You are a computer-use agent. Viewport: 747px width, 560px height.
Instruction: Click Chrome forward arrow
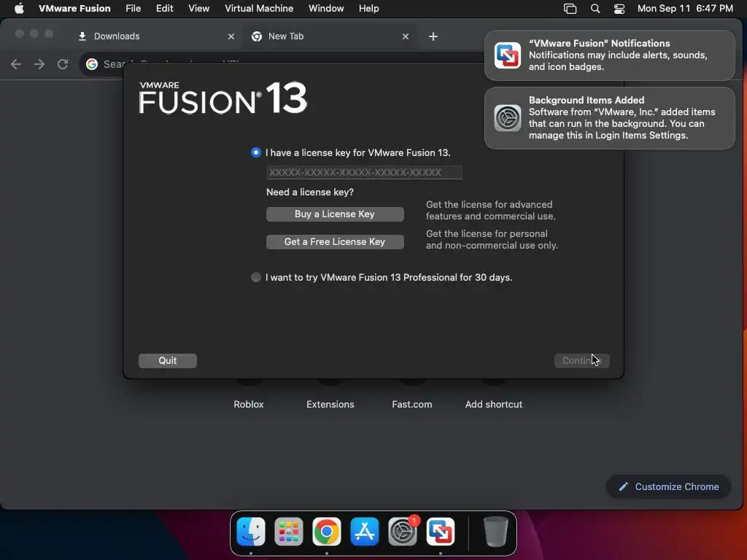click(x=39, y=64)
